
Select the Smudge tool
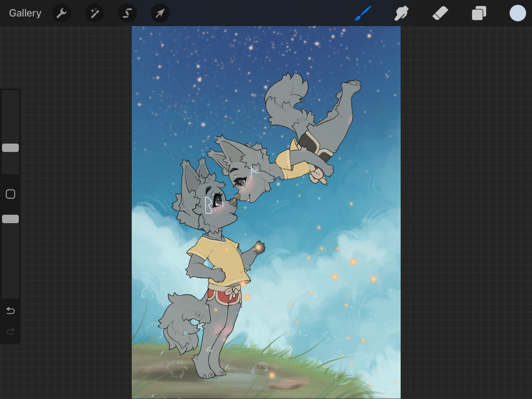401,13
